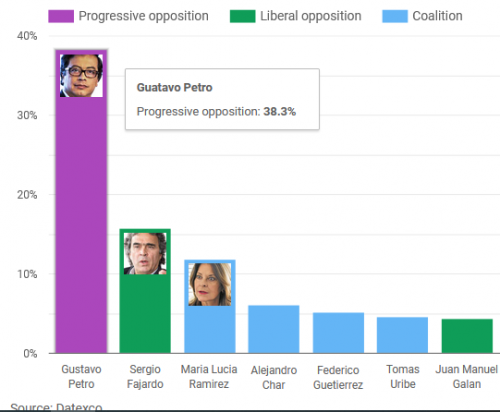
Task: Click the green Liberal opposition legend swatch
Action: tap(243, 16)
